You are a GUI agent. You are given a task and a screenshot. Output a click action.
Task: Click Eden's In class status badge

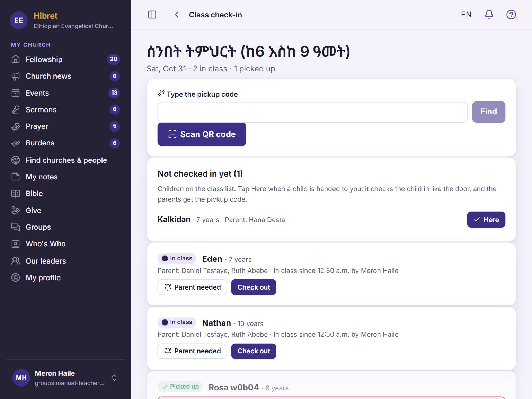pyautogui.click(x=177, y=258)
